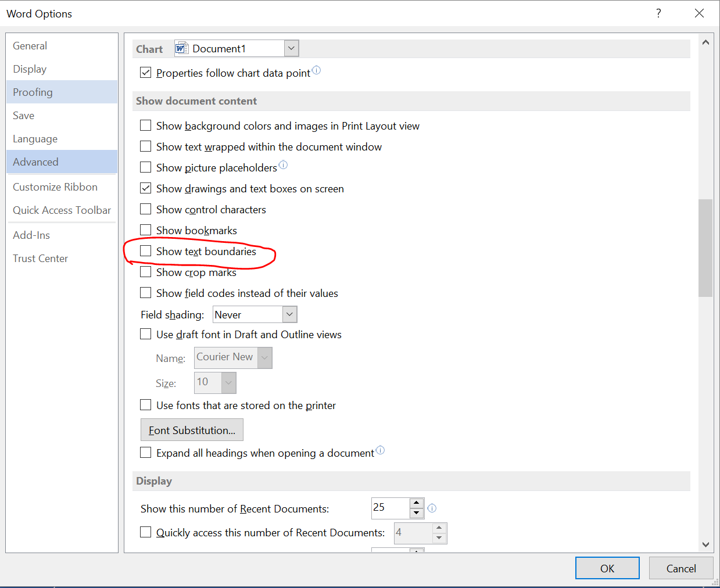Open the Proofing options category

pyautogui.click(x=62, y=92)
